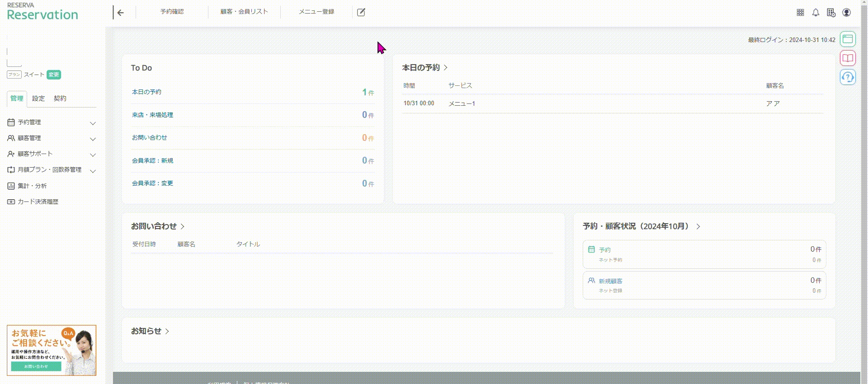
Task: Check the notification bell icon
Action: (816, 13)
